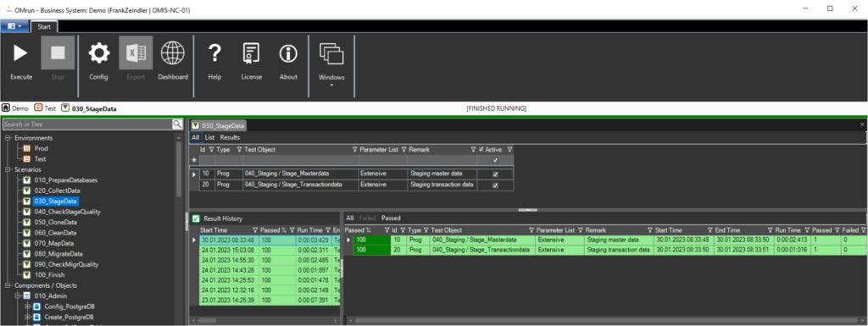This screenshot has height=326, width=868.
Task: Select result history run 24.01.2023 15:03:08
Action: coord(269,251)
